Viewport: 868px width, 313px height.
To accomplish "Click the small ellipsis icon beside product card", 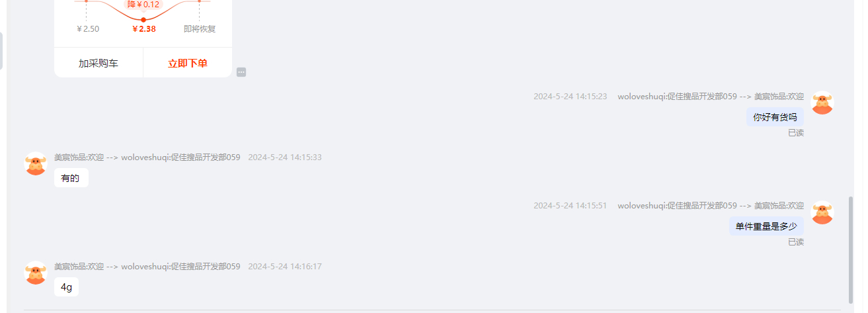I will (241, 72).
